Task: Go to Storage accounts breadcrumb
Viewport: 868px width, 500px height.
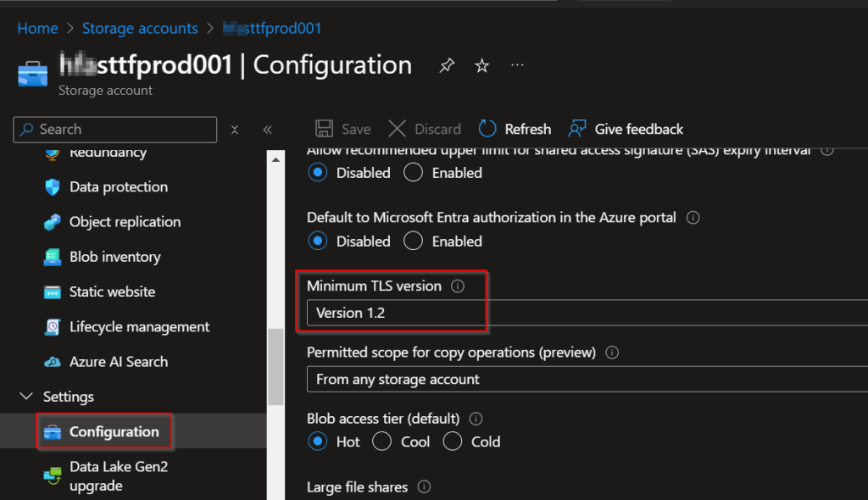Action: 140,28
